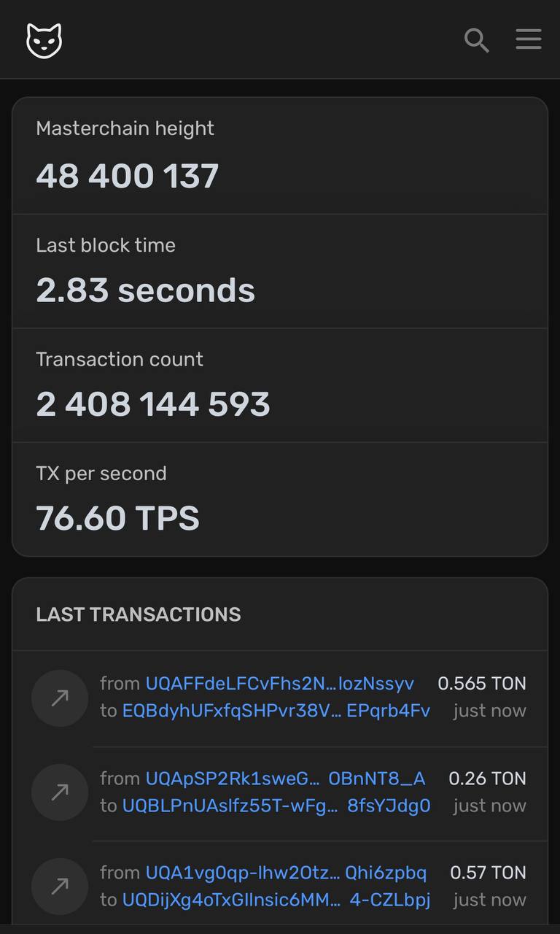The height and width of the screenshot is (934, 560).
Task: Click the Last block time stat
Action: coord(280,271)
